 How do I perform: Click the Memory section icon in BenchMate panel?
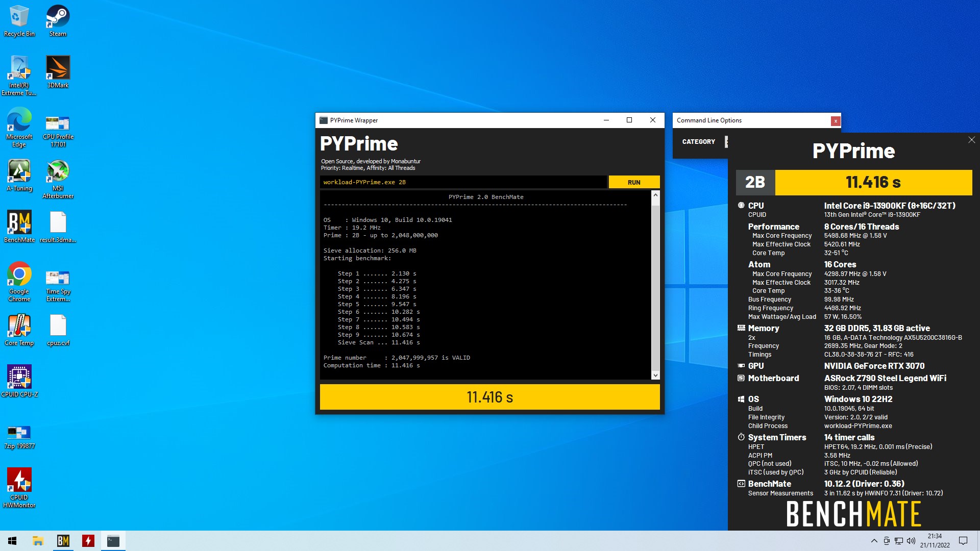point(741,328)
